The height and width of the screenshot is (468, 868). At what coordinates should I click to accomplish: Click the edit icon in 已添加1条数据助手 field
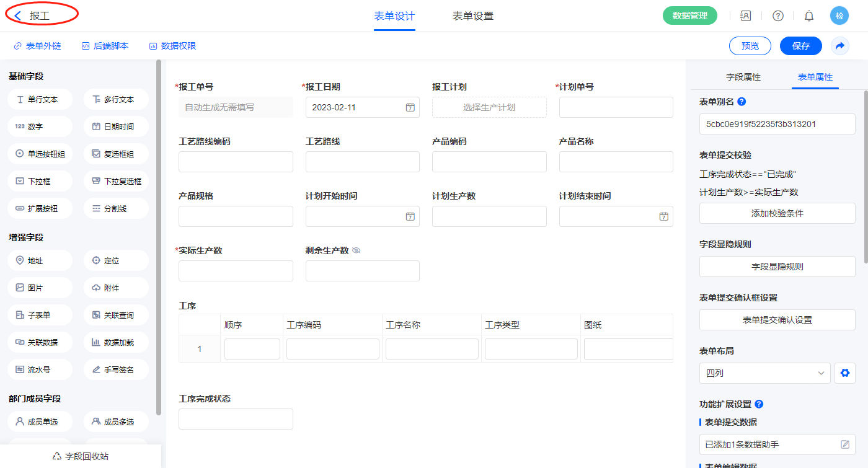point(844,444)
